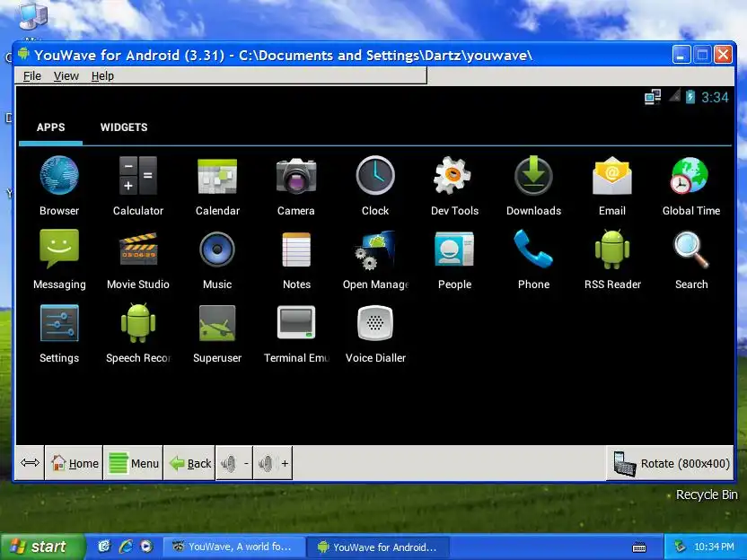Start the Camera app

[x=296, y=186]
